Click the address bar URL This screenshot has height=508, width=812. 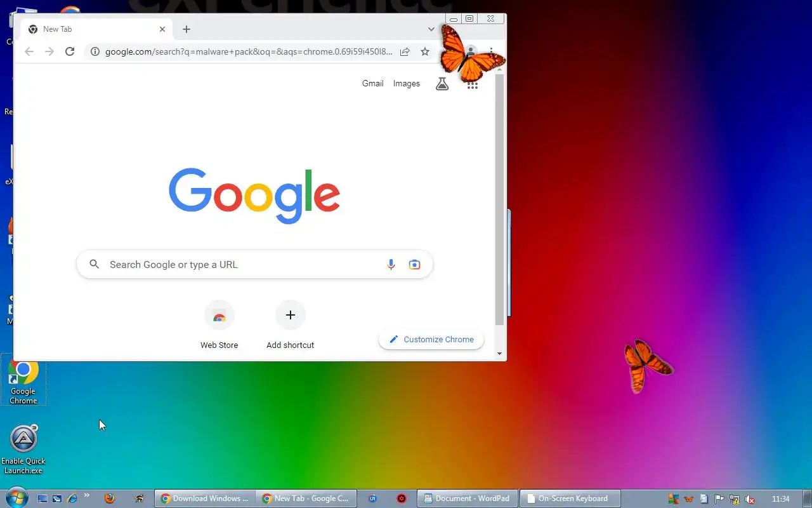[x=249, y=51]
